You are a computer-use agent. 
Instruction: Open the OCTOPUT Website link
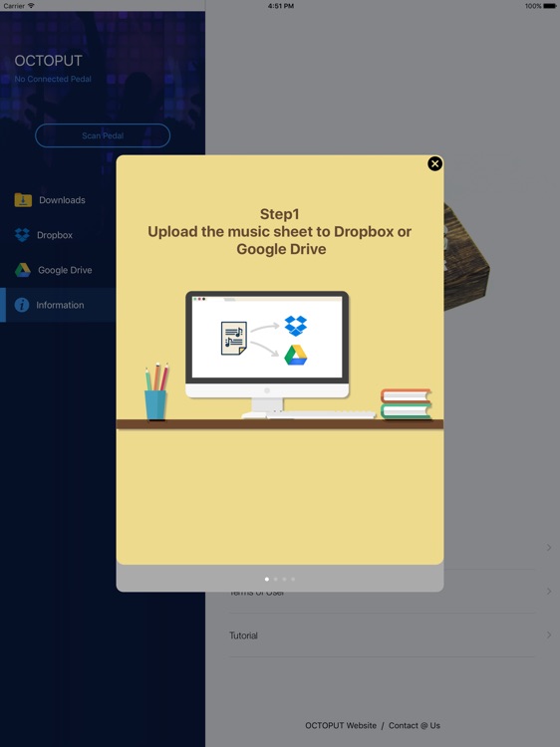click(341, 725)
